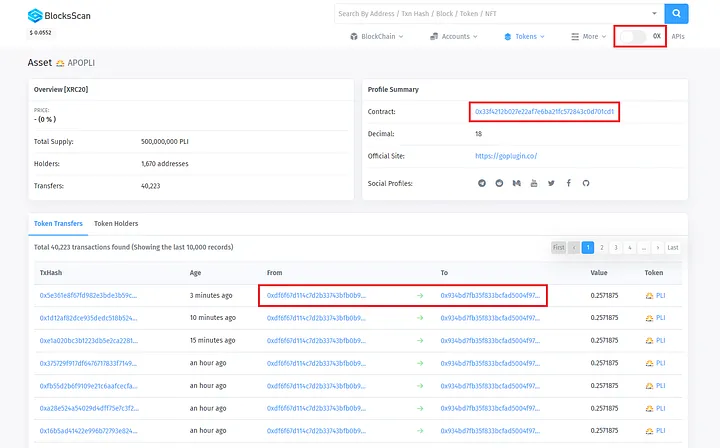Image resolution: width=720 pixels, height=448 pixels.
Task: Go to page 2 of transfers
Action: (602, 247)
